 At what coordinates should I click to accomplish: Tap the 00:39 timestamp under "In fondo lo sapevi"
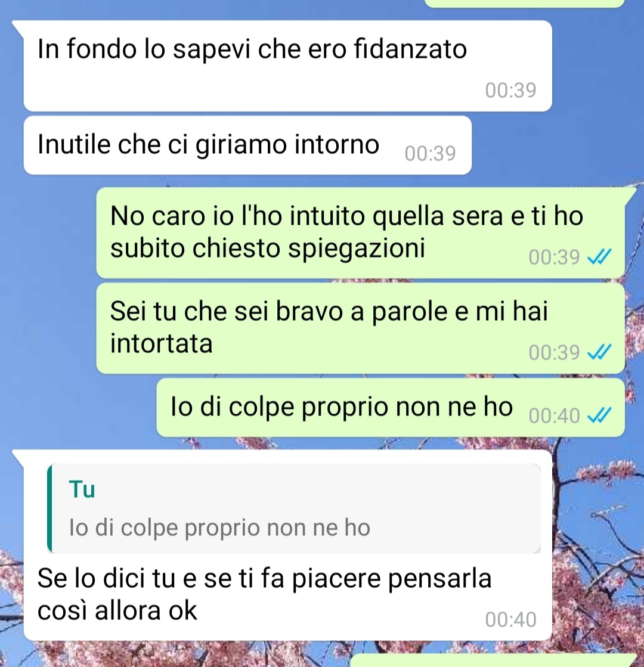510,90
